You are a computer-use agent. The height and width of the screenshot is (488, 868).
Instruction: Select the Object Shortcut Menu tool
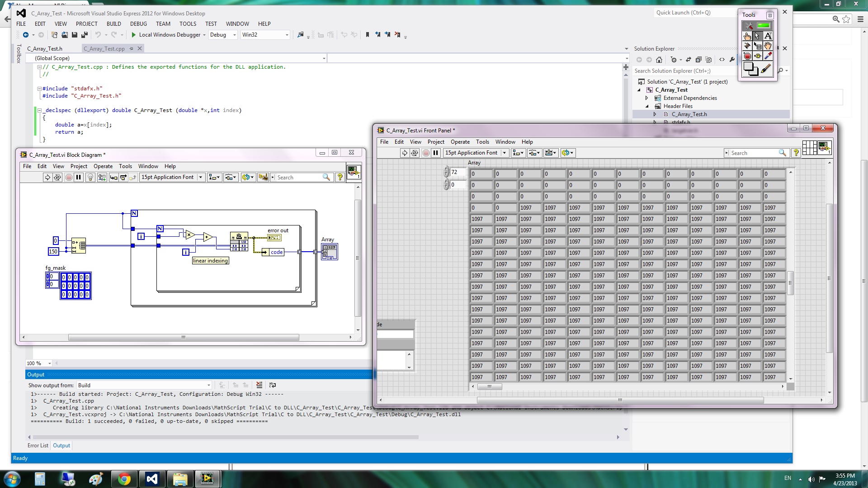(x=757, y=46)
